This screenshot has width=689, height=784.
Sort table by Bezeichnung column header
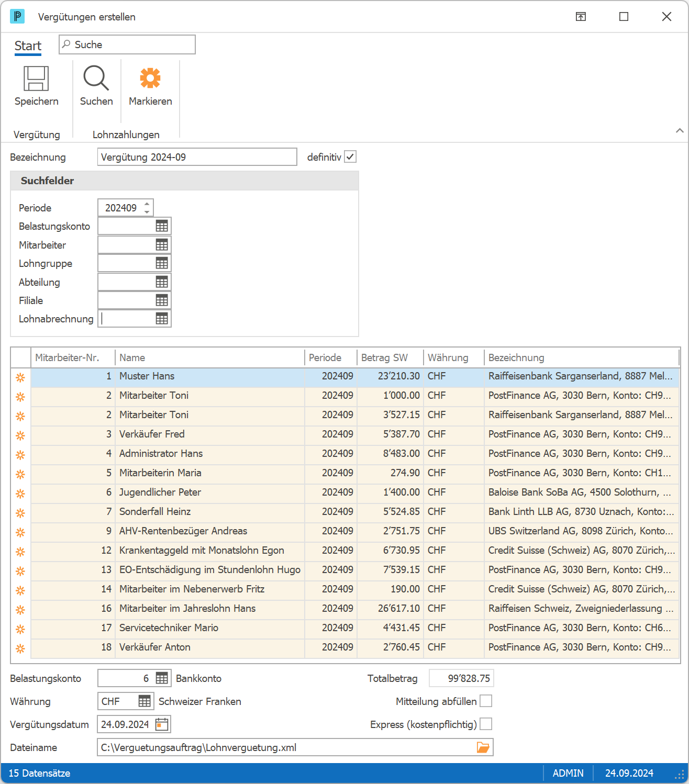[581, 357]
